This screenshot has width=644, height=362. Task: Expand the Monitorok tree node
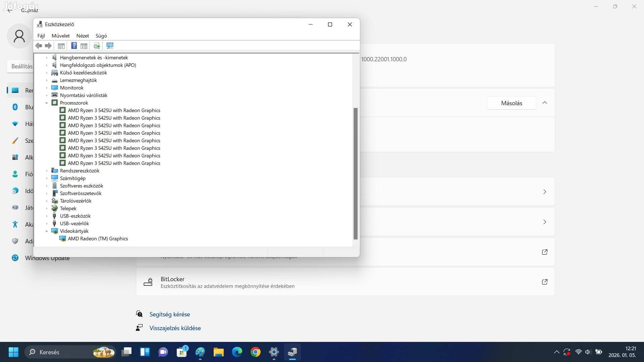pyautogui.click(x=47, y=88)
